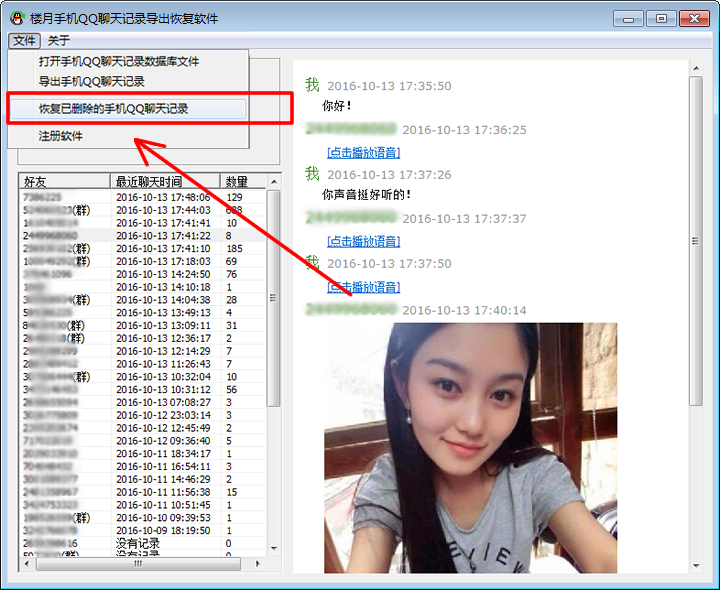Viewport: 720px width, 590px height.
Task: Click chat panel scroll up arrow
Action: (x=696, y=68)
